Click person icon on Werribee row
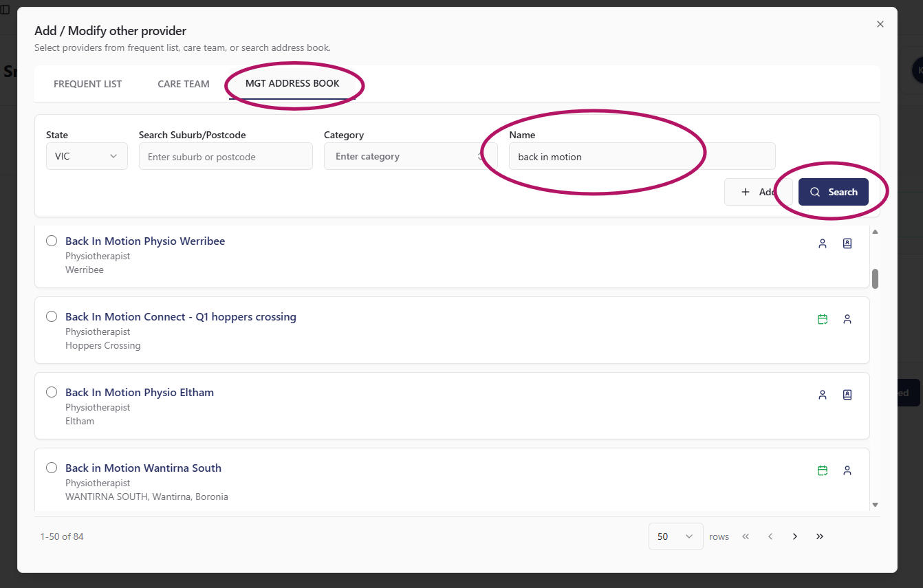This screenshot has height=588, width=923. [823, 243]
